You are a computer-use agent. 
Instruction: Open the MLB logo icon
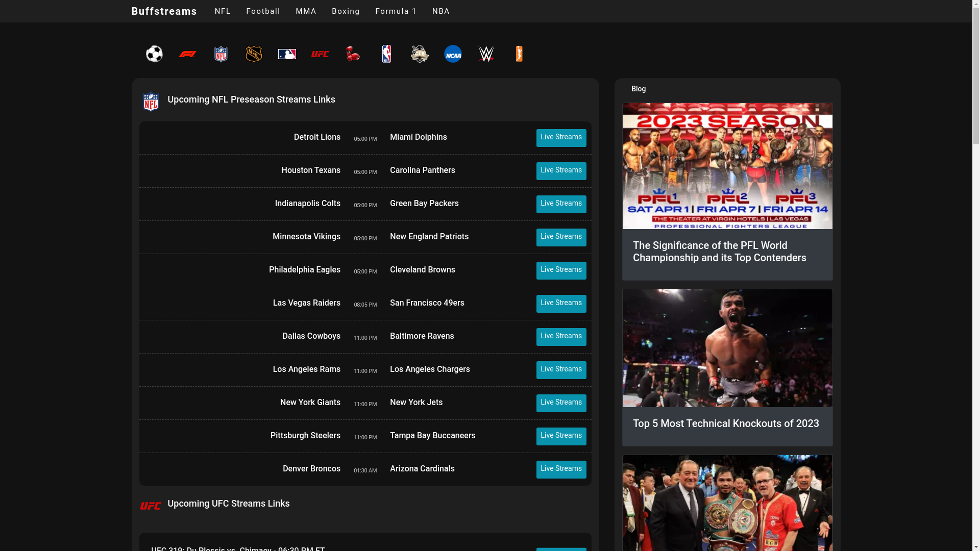coord(287,54)
